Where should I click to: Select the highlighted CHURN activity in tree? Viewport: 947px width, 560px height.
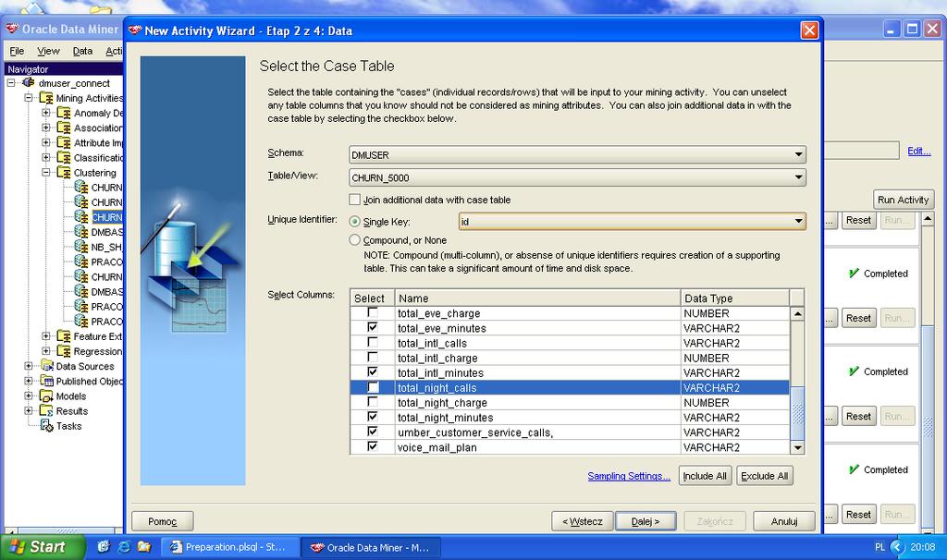click(x=107, y=217)
